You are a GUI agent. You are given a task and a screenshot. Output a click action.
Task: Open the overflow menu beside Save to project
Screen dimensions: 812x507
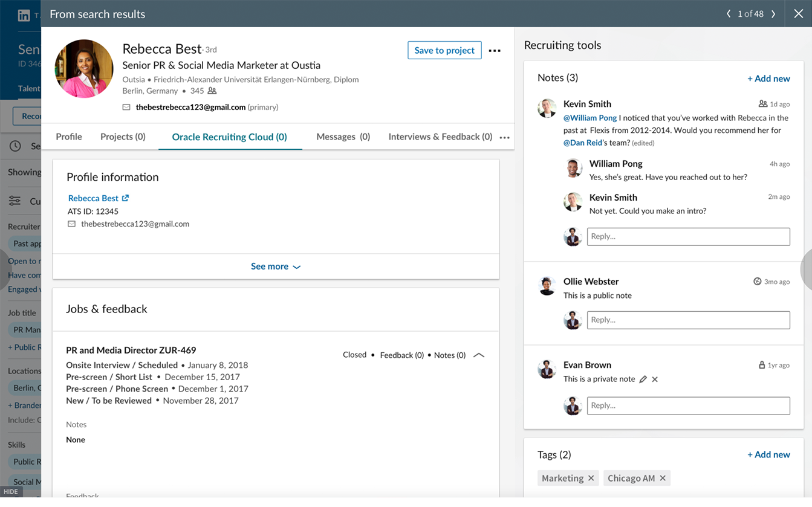[495, 50]
